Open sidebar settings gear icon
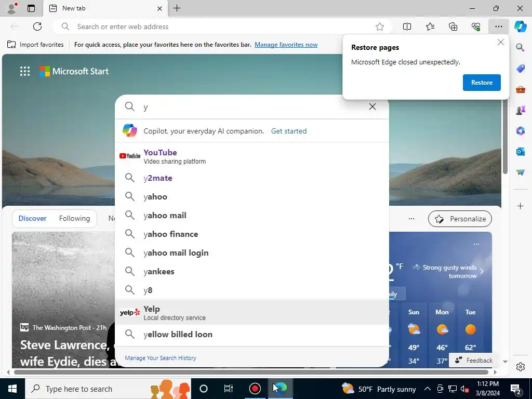532x399 pixels. click(520, 367)
